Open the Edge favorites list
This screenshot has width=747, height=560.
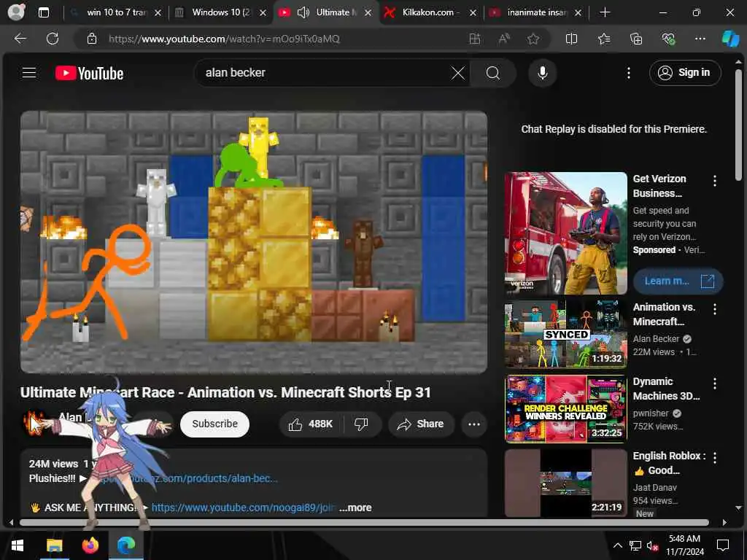click(x=603, y=39)
